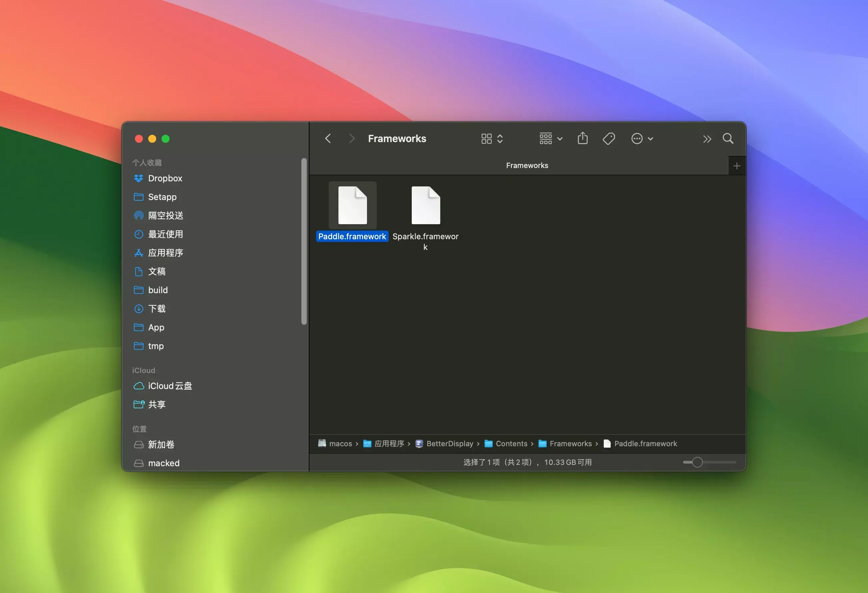The image size is (868, 593).
Task: Click the Tags toolbar icon
Action: click(609, 139)
